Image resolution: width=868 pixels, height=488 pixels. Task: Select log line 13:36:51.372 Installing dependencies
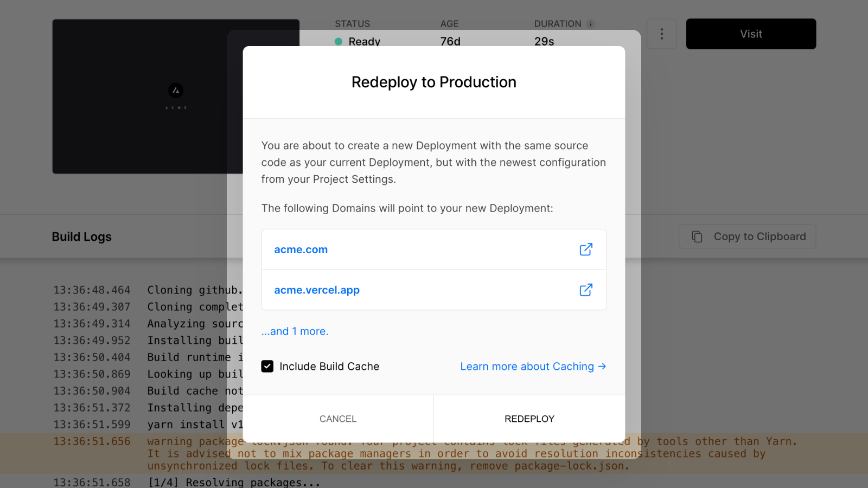148,408
